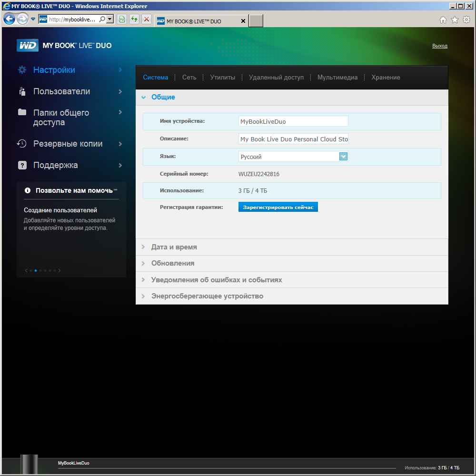The width and height of the screenshot is (476, 476).
Task: Switch to the Хранение tab
Action: [x=386, y=78]
